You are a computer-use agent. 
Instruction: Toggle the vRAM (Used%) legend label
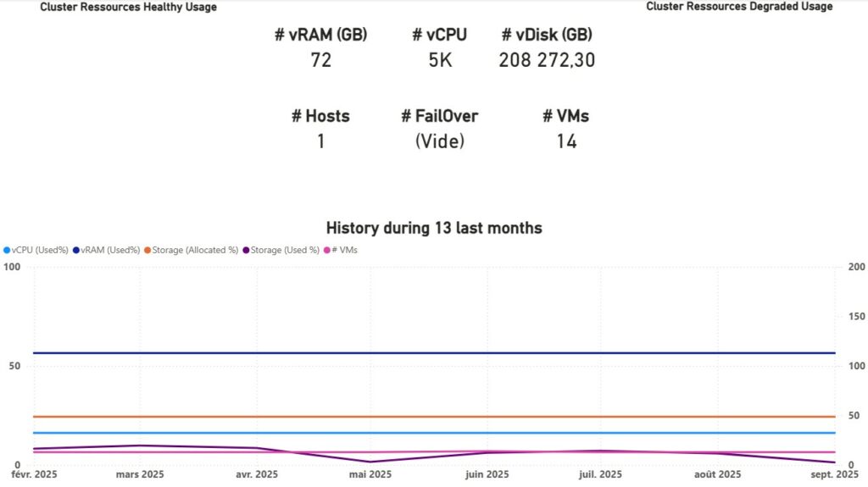point(111,251)
